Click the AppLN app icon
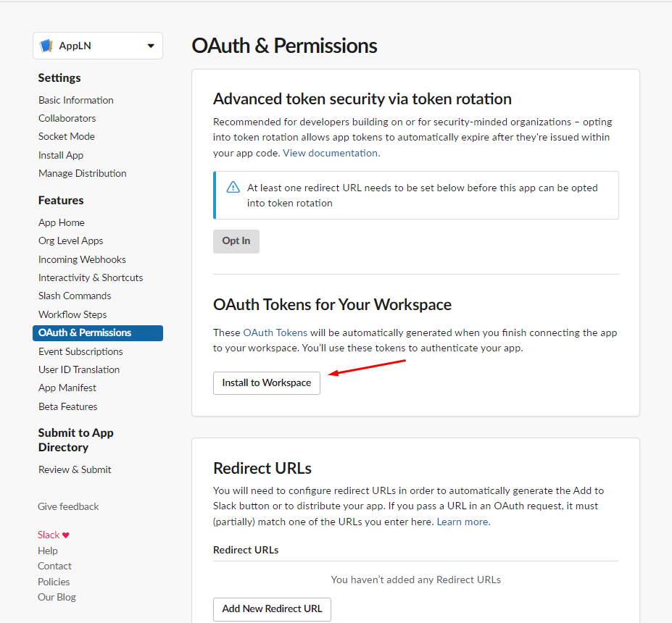This screenshot has height=623, width=672. click(46, 45)
